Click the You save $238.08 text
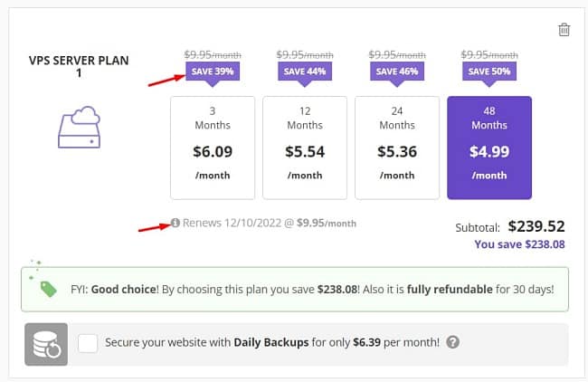Image resolution: width=588 pixels, height=382 pixels. click(519, 244)
